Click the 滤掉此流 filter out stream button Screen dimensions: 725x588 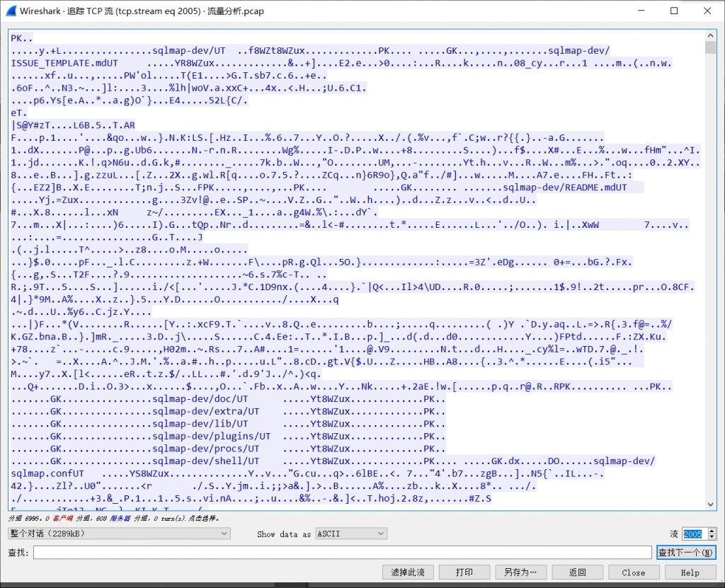(408, 572)
